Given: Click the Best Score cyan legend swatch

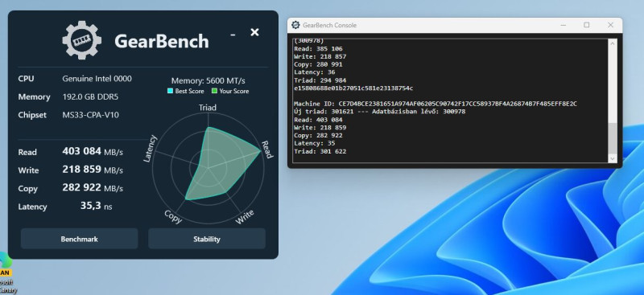Looking at the screenshot, I should (x=170, y=91).
